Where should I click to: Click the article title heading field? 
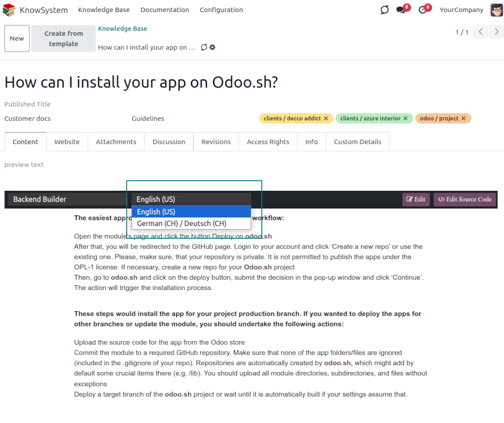click(x=141, y=82)
